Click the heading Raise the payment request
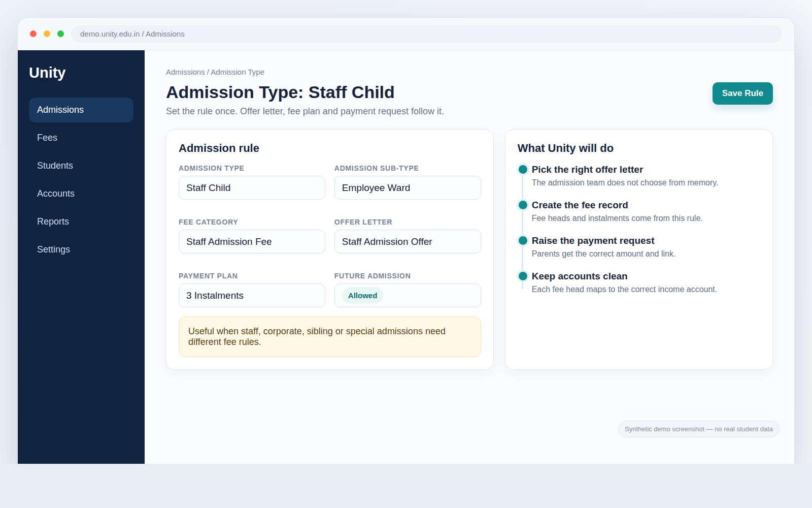The width and height of the screenshot is (812, 508). click(593, 241)
